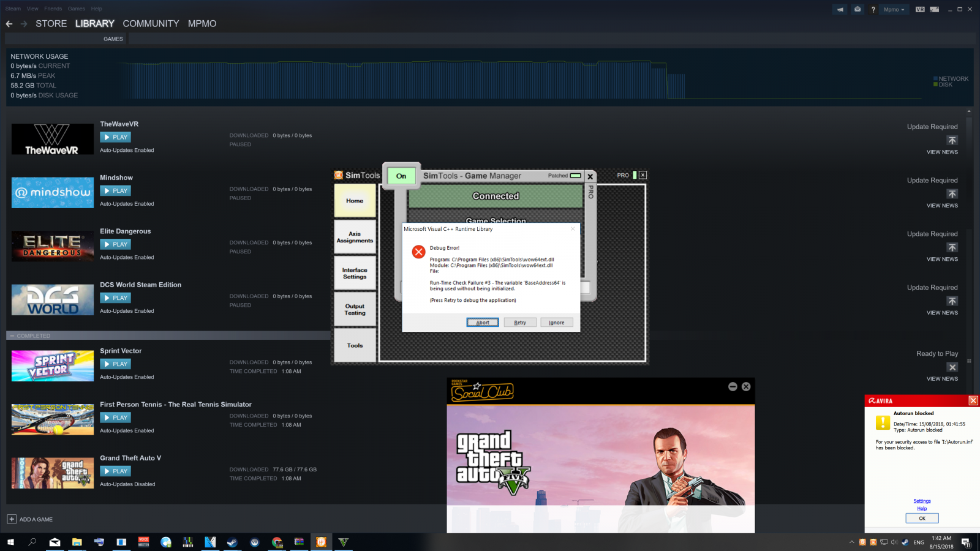Open Steam announcements megaphone icon

[x=840, y=9]
